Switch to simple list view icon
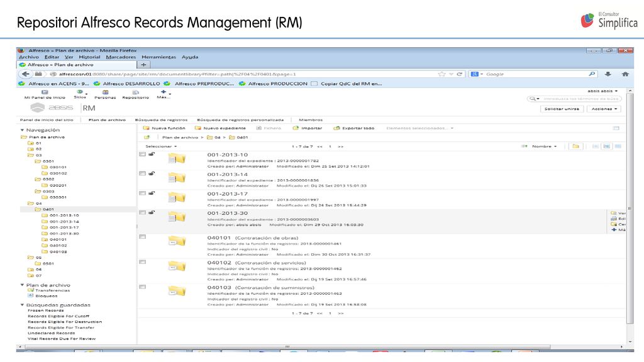Image resolution: width=644 pixels, height=362 pixels. tap(595, 146)
